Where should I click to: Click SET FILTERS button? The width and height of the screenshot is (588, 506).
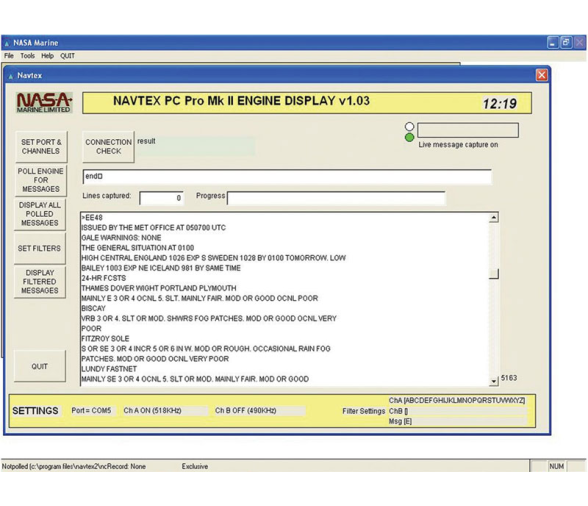39,248
